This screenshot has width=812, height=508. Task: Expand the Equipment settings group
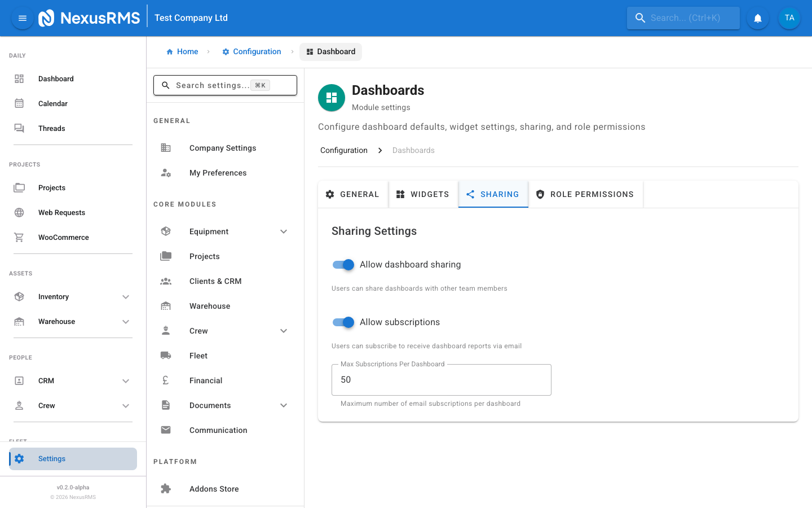[284, 231]
